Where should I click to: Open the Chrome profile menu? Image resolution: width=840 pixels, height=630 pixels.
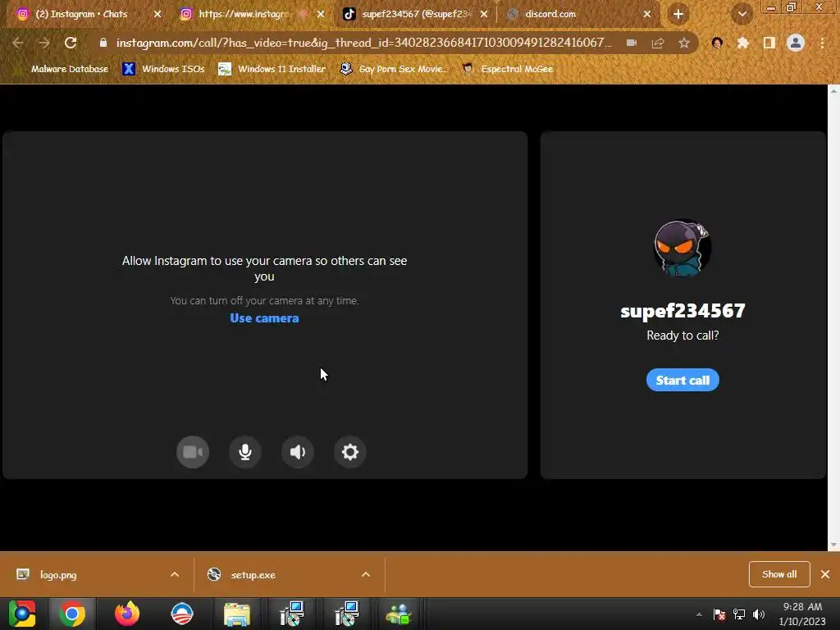click(x=796, y=43)
